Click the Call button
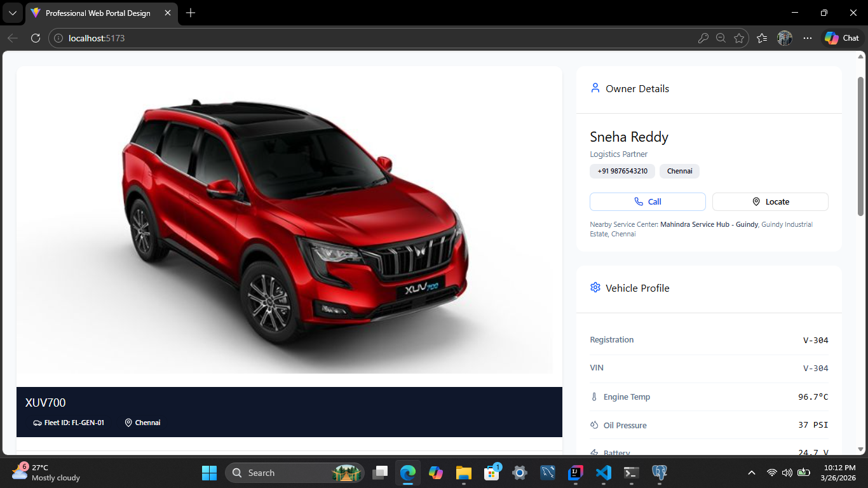The width and height of the screenshot is (868, 488). (648, 201)
